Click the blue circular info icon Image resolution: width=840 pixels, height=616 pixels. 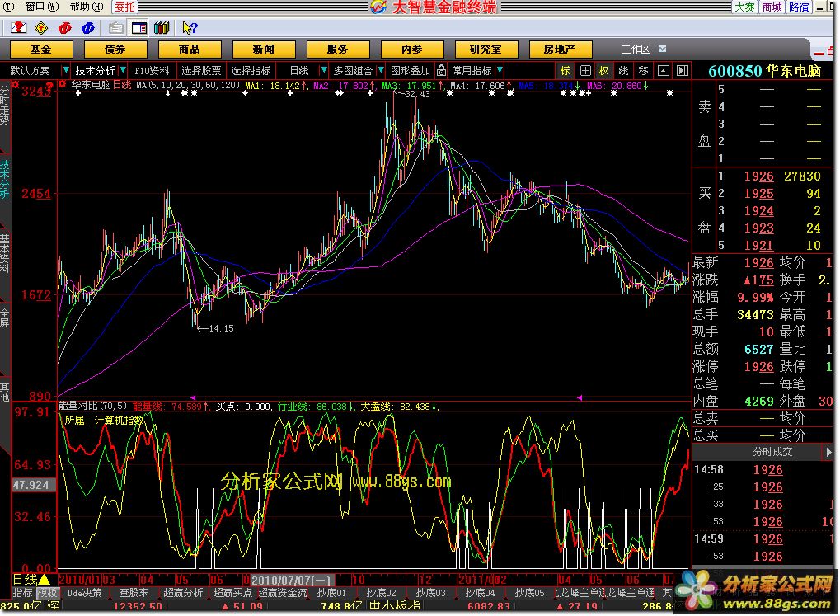click(88, 27)
